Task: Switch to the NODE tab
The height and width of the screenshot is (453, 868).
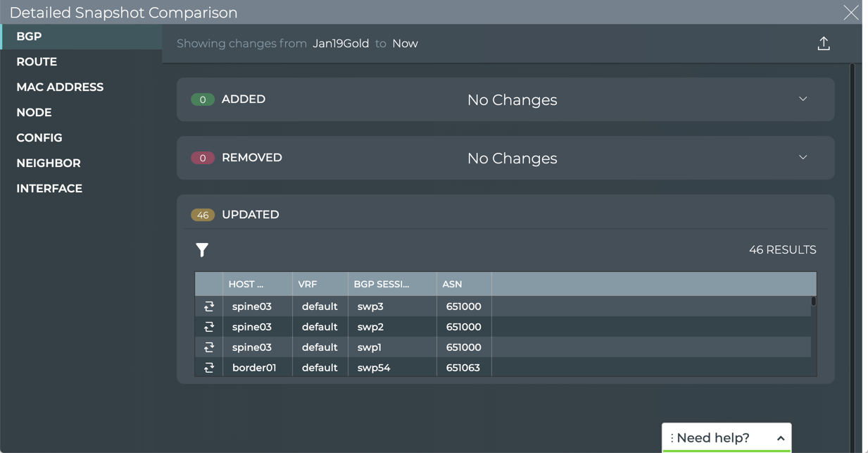Action: 34,113
